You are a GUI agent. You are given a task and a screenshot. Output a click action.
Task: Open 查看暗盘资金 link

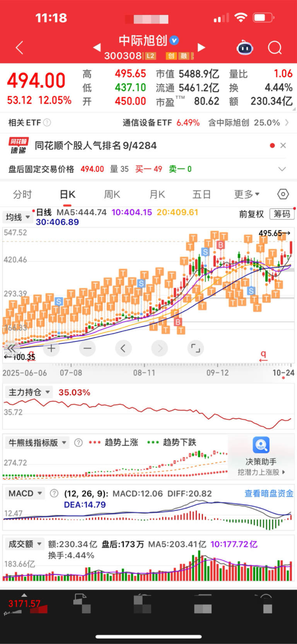[269, 493]
